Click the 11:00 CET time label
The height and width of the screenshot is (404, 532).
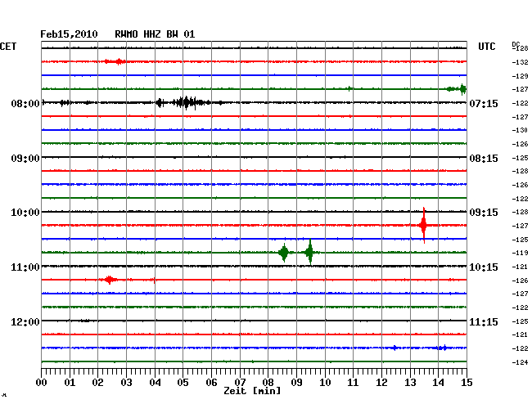click(25, 267)
